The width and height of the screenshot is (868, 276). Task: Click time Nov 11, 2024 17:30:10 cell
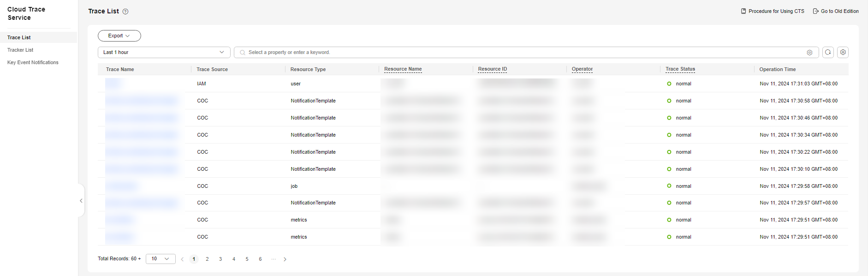799,169
